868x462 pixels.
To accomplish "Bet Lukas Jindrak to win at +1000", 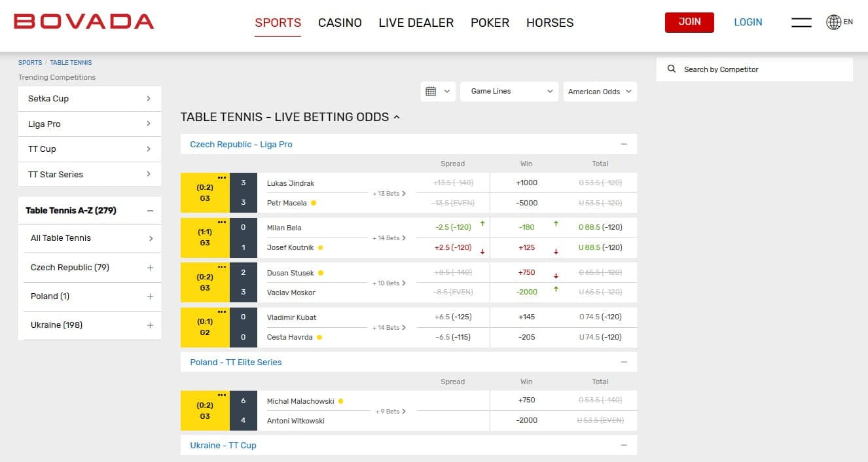I will point(526,183).
